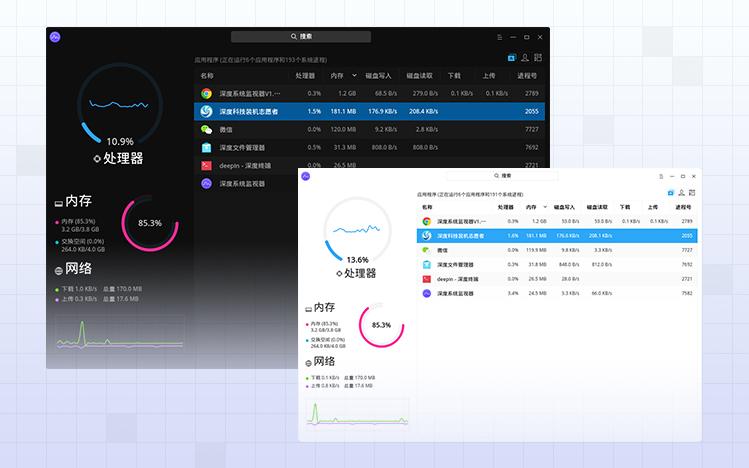Click the deepin swirl icon in light window

coord(427,236)
